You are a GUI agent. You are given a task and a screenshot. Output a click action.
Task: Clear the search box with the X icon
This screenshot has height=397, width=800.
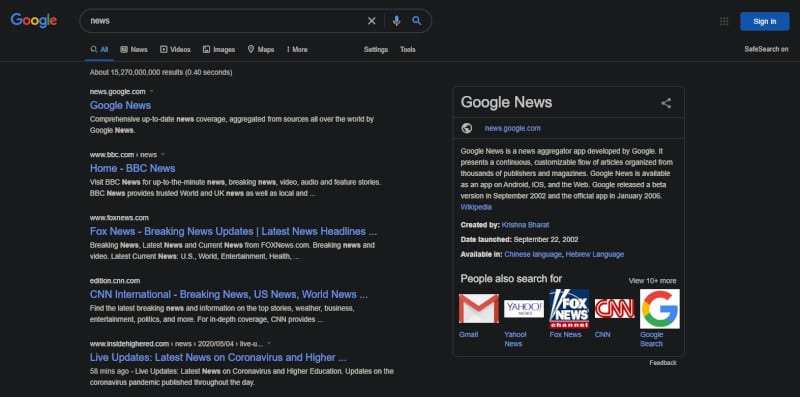pyautogui.click(x=371, y=21)
